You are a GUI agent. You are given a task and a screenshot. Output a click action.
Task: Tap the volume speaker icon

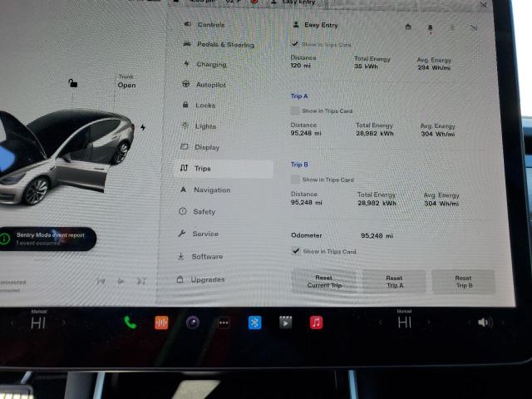point(484,323)
